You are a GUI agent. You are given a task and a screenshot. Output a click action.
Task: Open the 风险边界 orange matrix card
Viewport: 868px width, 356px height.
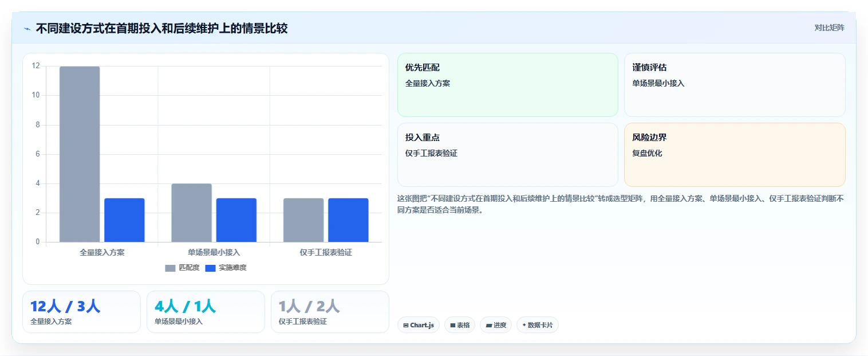735,155
